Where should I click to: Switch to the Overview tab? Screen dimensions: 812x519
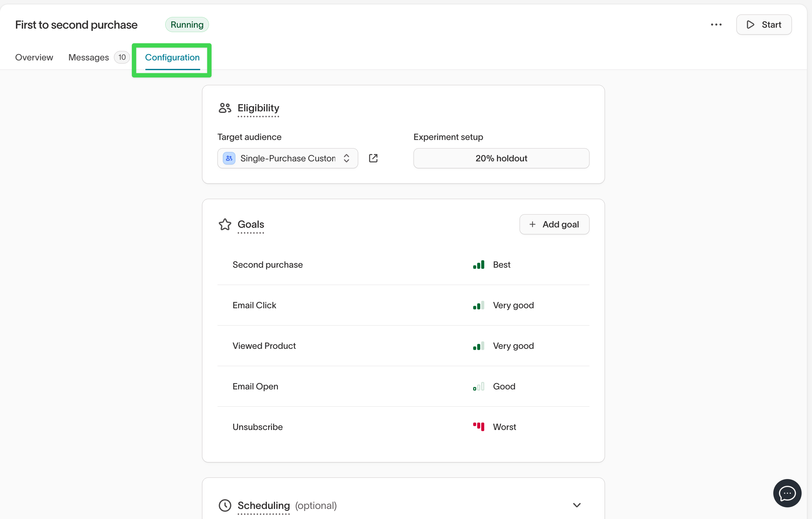34,57
